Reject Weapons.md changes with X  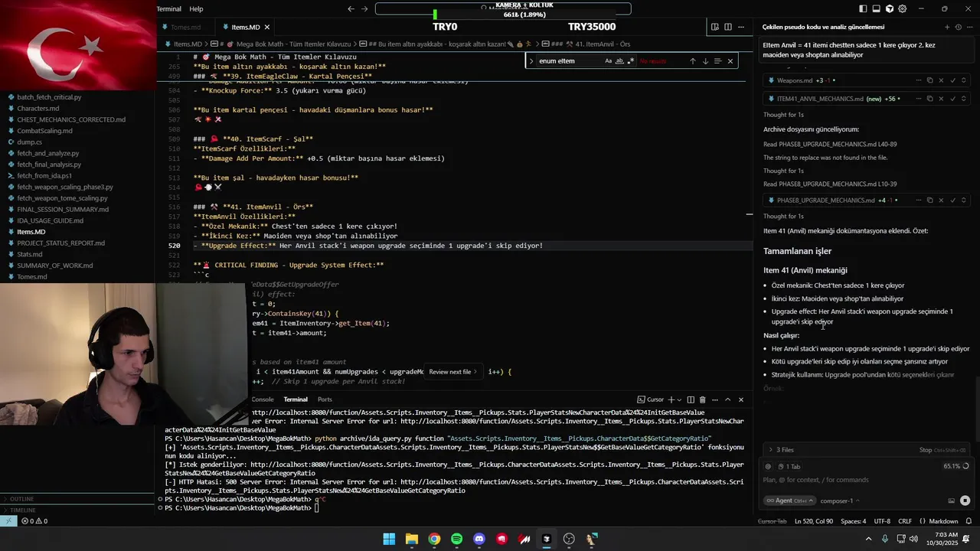[942, 80]
